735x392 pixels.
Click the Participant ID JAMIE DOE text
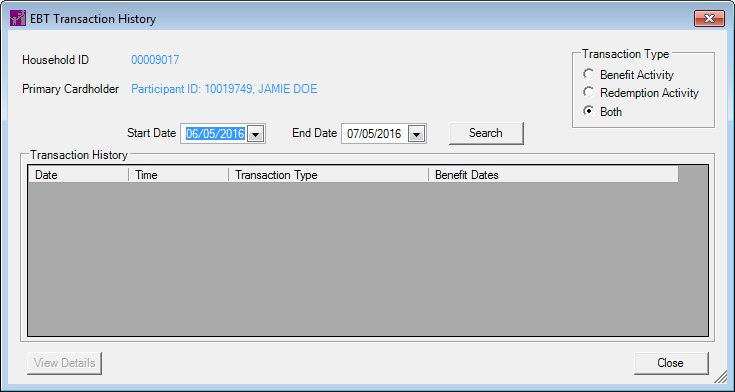224,89
